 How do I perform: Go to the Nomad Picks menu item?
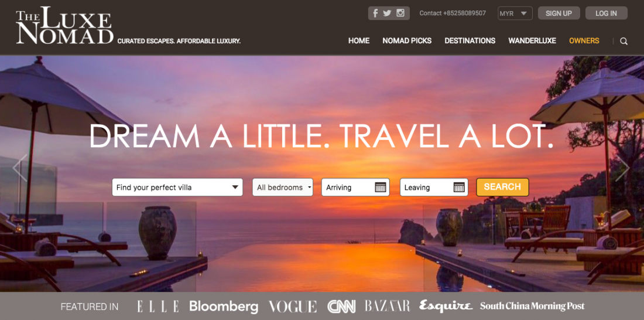[407, 40]
